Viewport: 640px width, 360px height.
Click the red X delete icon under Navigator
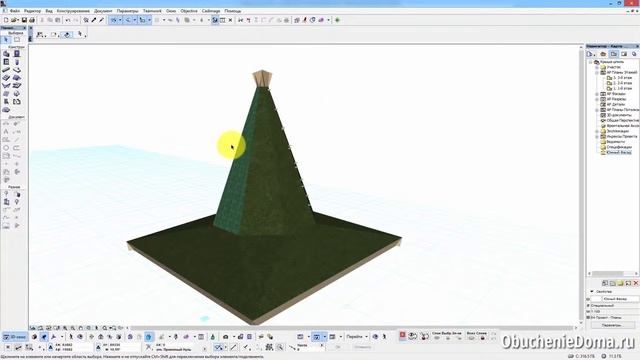coord(636,283)
